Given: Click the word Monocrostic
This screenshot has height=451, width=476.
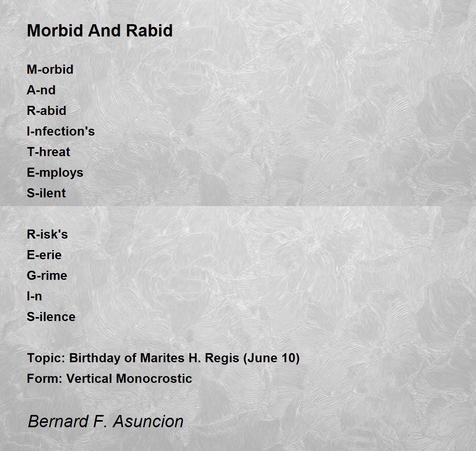Looking at the screenshot, I should tap(154, 378).
